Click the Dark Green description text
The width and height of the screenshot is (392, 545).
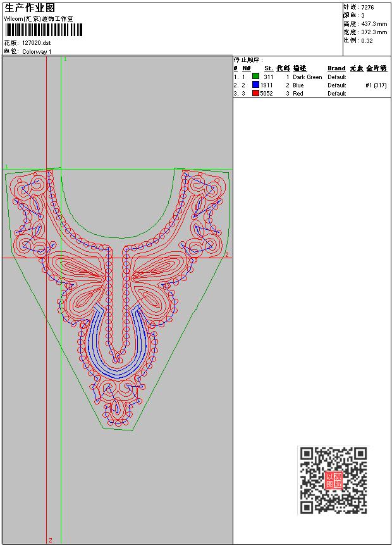tap(307, 77)
